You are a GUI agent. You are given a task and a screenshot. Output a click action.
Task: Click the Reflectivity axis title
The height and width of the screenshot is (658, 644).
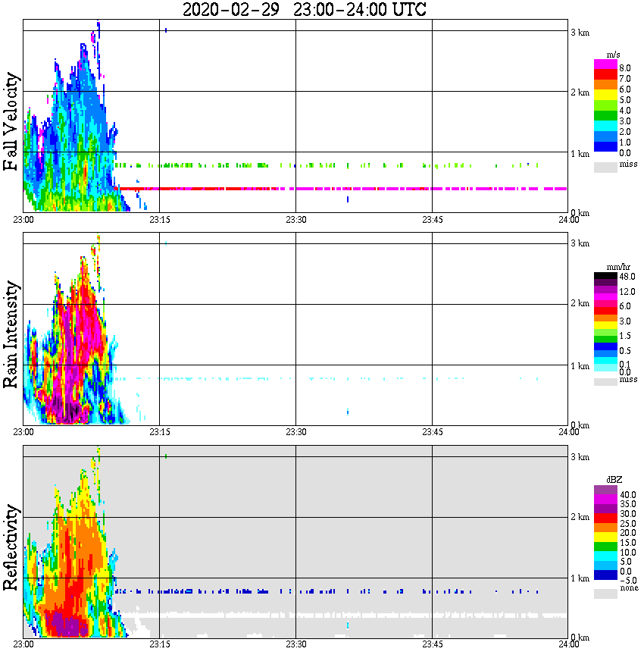(11, 547)
